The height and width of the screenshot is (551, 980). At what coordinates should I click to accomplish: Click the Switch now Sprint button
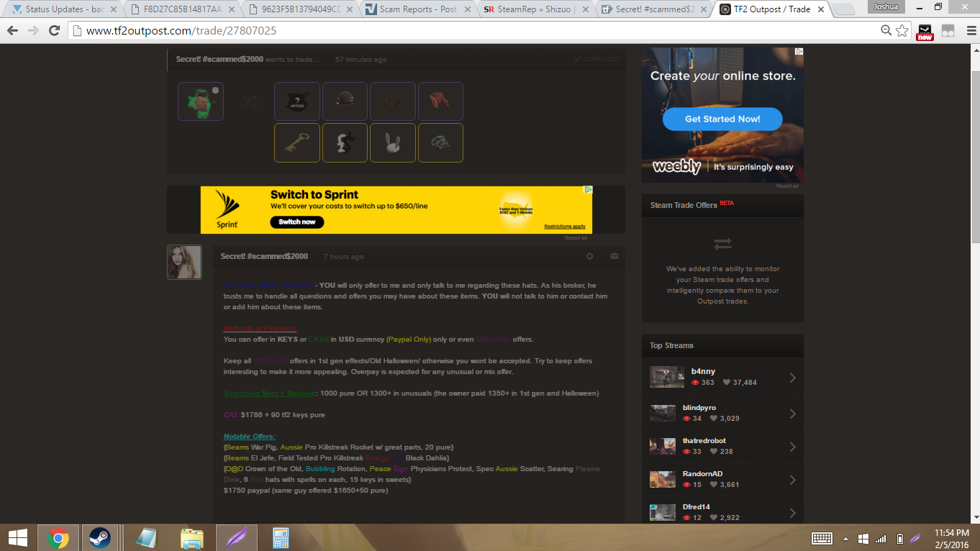pos(297,222)
